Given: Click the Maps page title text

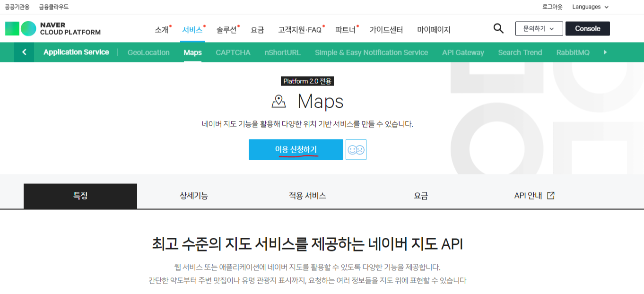Looking at the screenshot, I should click(321, 102).
